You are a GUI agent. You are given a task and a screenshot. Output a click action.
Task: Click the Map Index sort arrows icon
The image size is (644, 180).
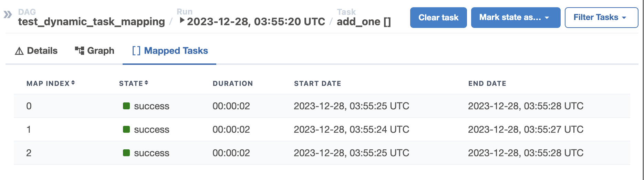tap(73, 83)
